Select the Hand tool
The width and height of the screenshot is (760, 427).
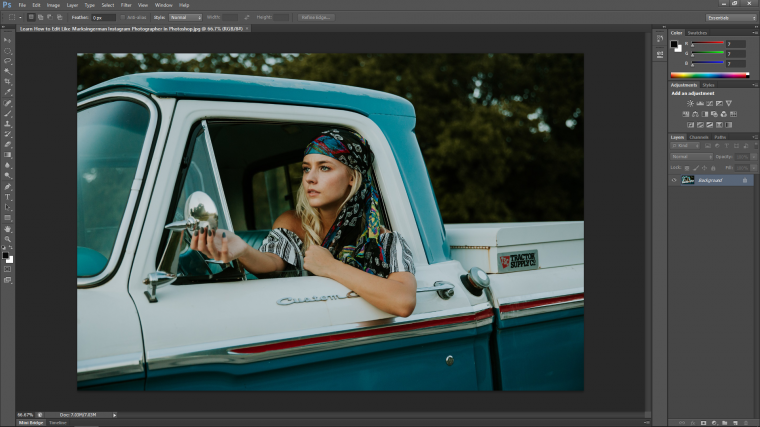[7, 229]
